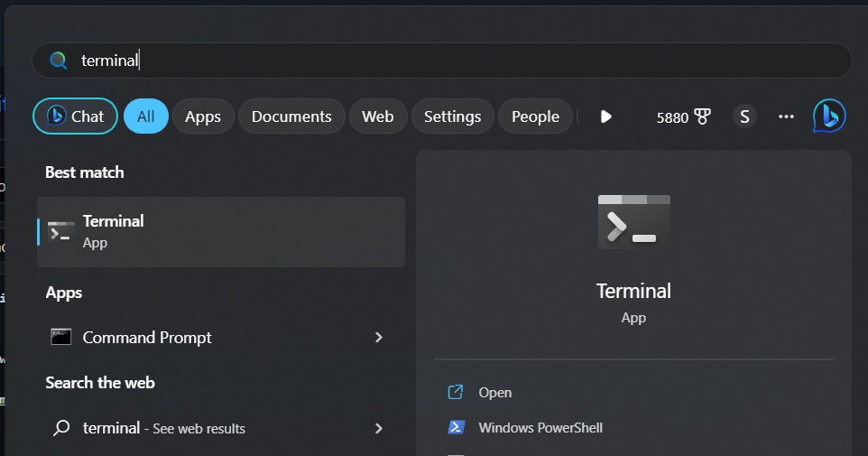The image size is (868, 456).
Task: Select the All filter tab
Action: [x=146, y=116]
